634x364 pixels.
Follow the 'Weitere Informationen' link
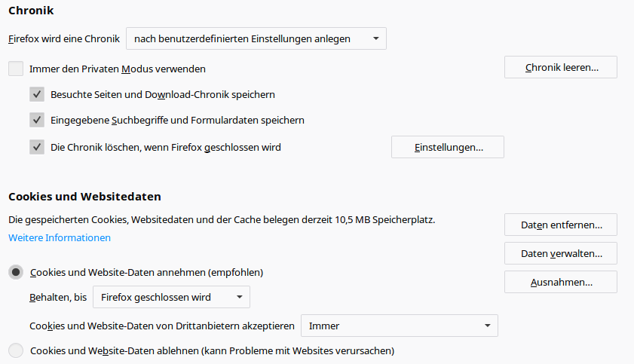[60, 237]
